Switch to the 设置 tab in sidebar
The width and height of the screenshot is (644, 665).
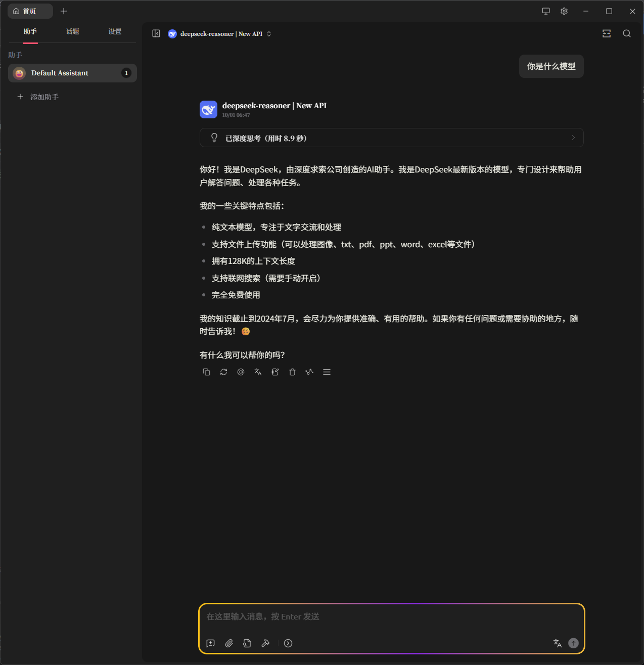(x=115, y=32)
